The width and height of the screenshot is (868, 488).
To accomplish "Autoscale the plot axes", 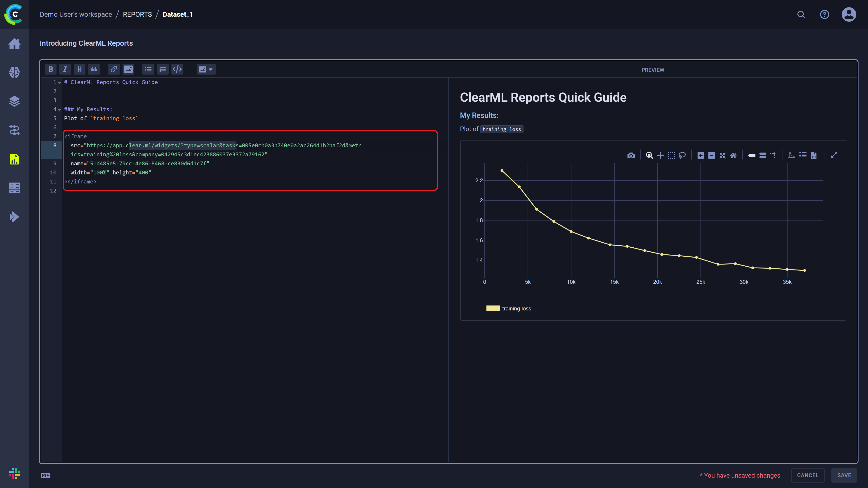I will coord(722,155).
